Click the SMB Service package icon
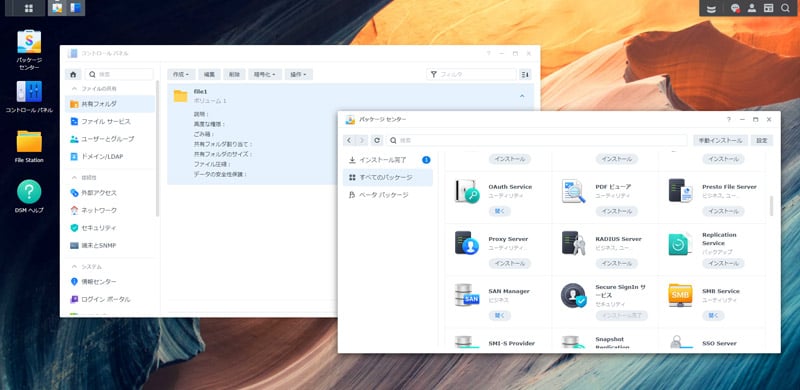This screenshot has height=390, width=800. [680, 295]
